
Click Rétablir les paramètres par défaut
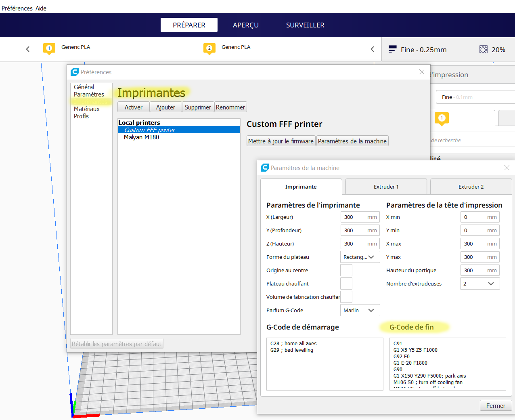[117, 344]
